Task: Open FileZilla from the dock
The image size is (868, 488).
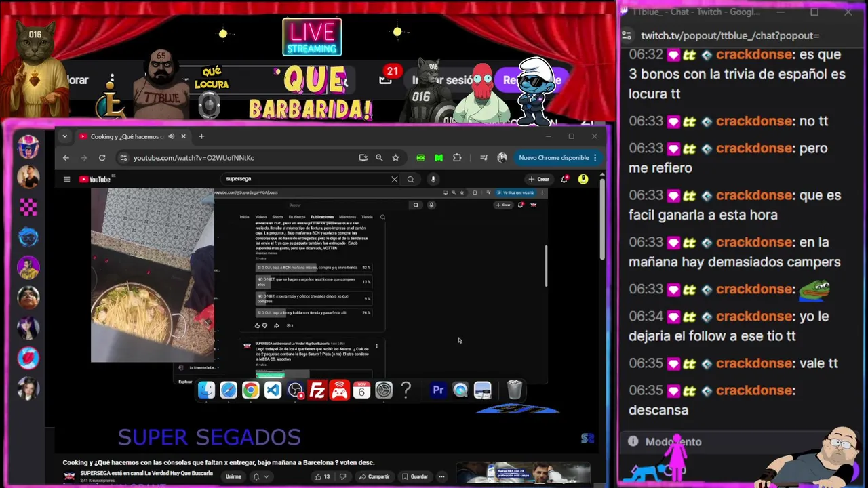Action: coord(317,390)
